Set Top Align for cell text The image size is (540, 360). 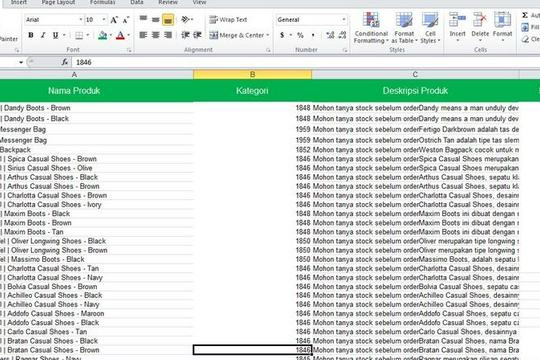point(143,19)
